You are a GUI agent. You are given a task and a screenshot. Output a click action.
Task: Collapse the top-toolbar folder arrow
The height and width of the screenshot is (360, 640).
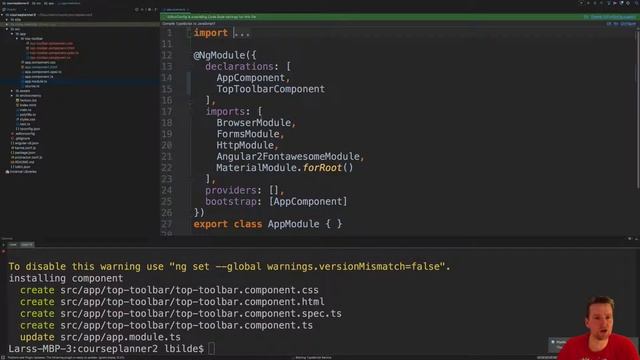pyautogui.click(x=17, y=39)
